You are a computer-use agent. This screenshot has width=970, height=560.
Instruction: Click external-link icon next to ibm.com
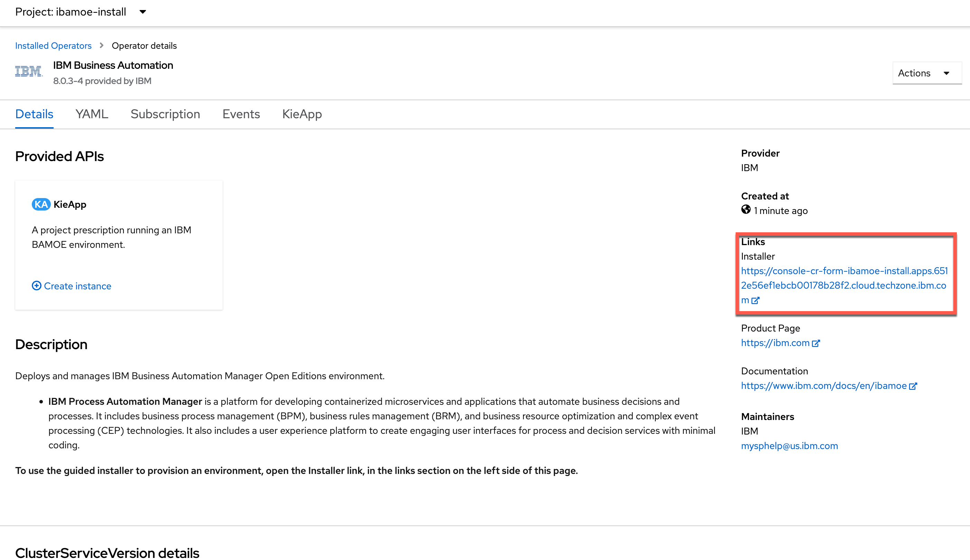pyautogui.click(x=816, y=343)
